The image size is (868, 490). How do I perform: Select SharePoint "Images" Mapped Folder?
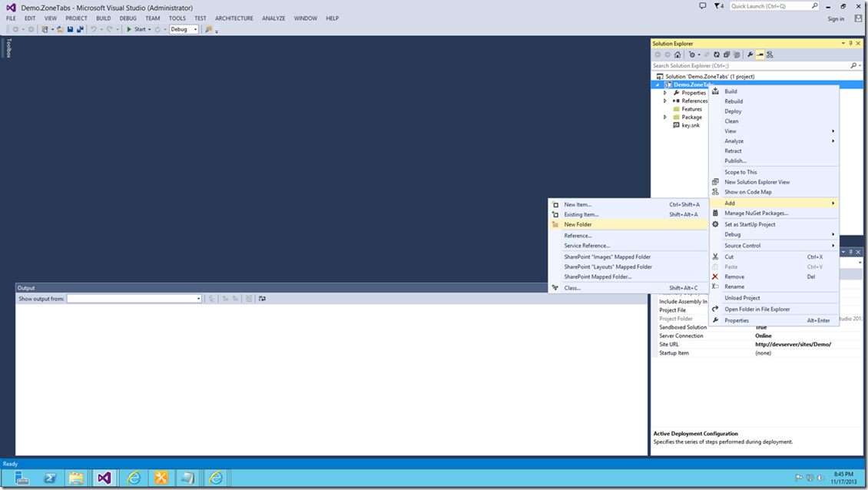point(629,257)
